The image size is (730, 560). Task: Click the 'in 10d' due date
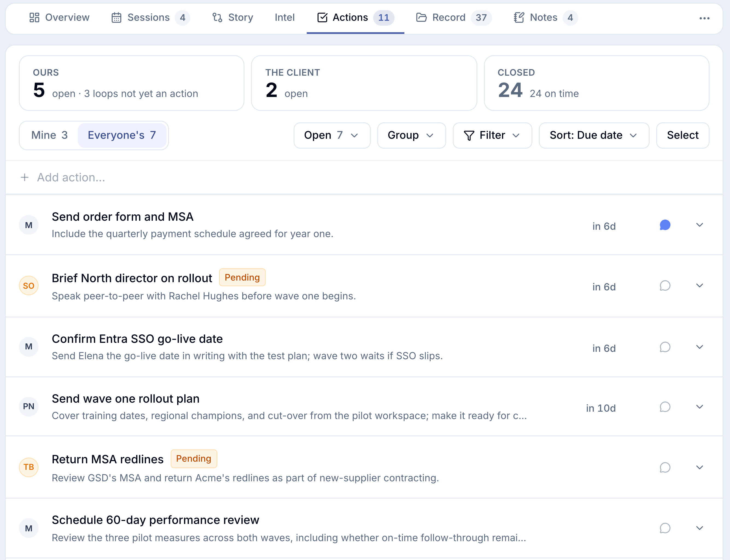(601, 408)
